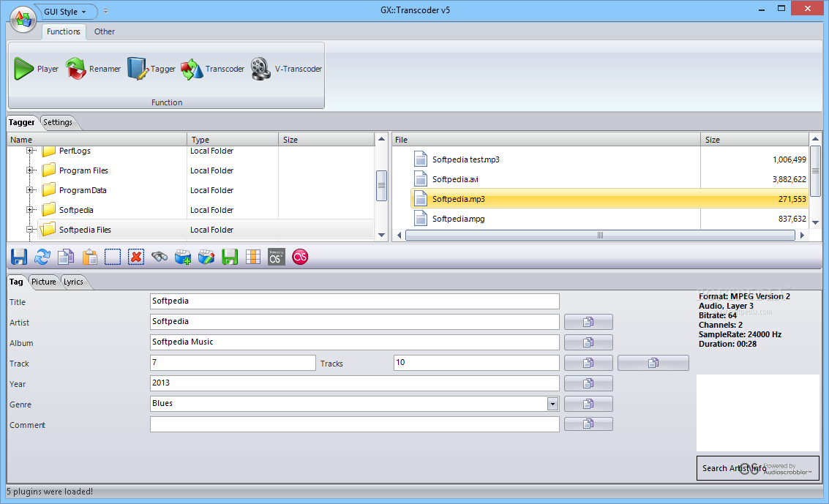
Task: Click the empty Comment field
Action: pyautogui.click(x=355, y=424)
